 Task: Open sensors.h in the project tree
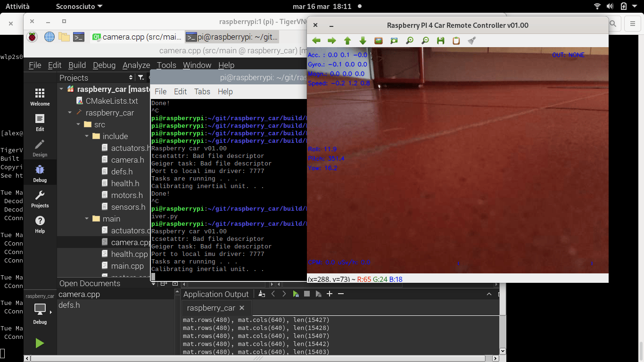128,207
